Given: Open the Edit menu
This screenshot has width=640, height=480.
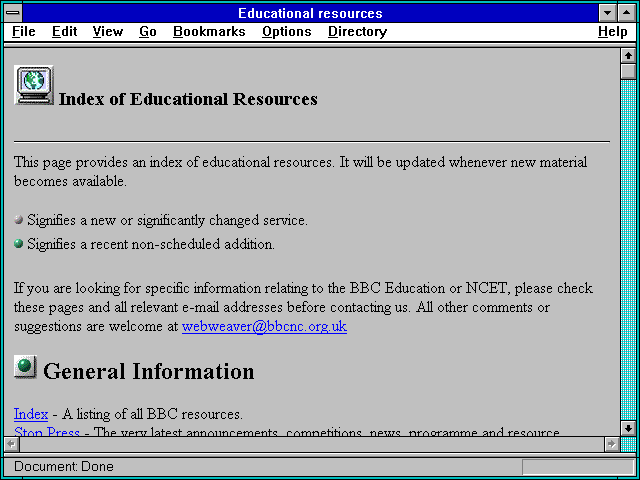Looking at the screenshot, I should pos(64,31).
